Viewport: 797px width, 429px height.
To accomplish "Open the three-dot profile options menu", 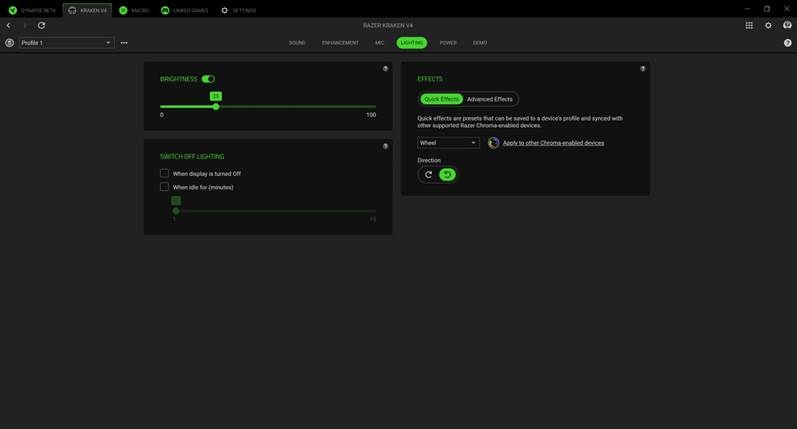I will tap(124, 43).
